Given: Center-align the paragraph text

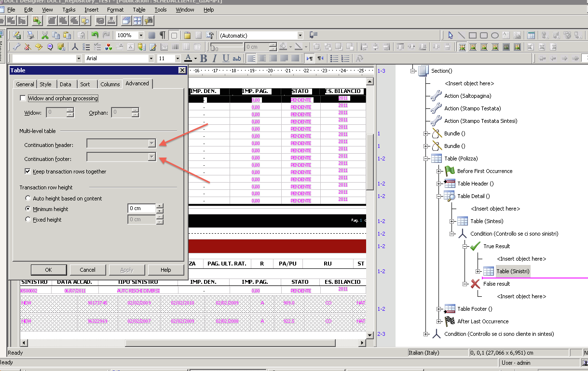Looking at the screenshot, I should point(262,58).
